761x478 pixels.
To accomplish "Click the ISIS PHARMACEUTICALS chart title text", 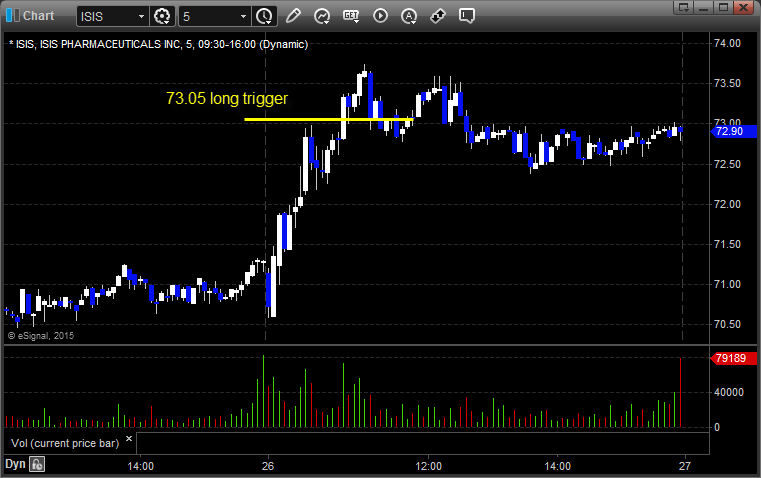I will [x=159, y=44].
